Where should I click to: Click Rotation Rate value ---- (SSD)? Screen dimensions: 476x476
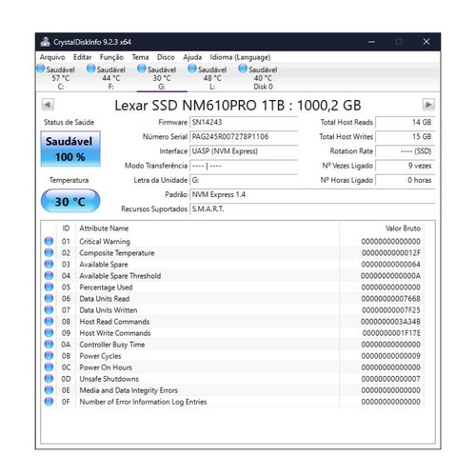pyautogui.click(x=405, y=151)
